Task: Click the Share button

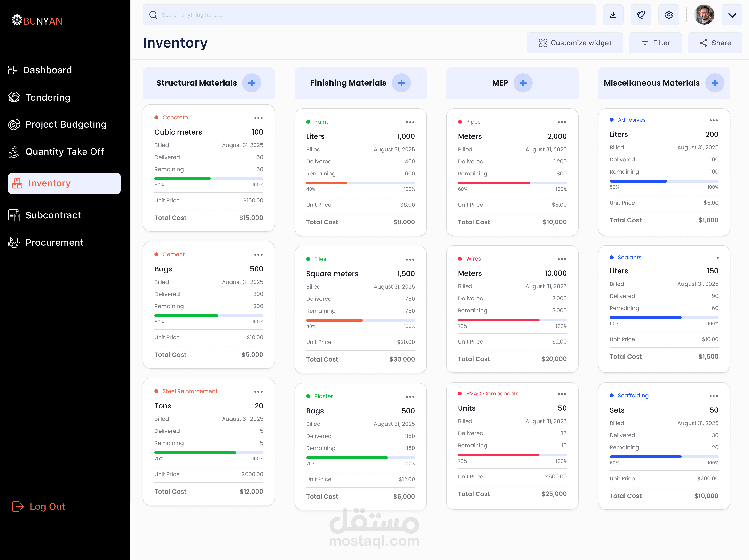Action: pos(715,43)
